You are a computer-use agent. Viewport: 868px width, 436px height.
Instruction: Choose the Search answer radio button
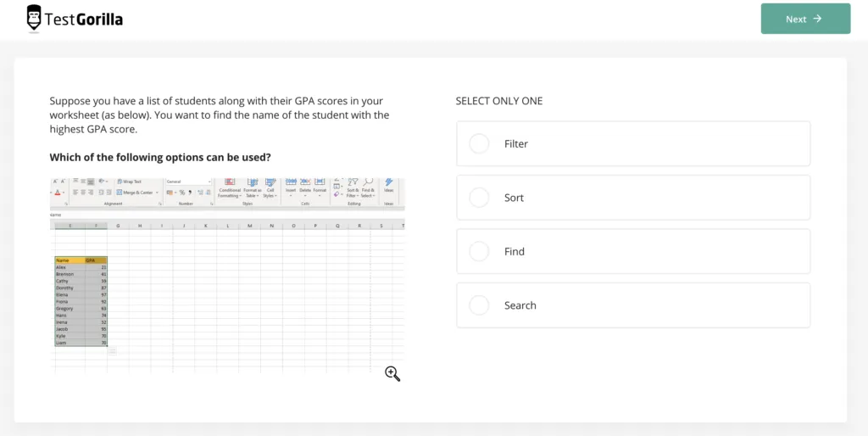[x=479, y=305]
